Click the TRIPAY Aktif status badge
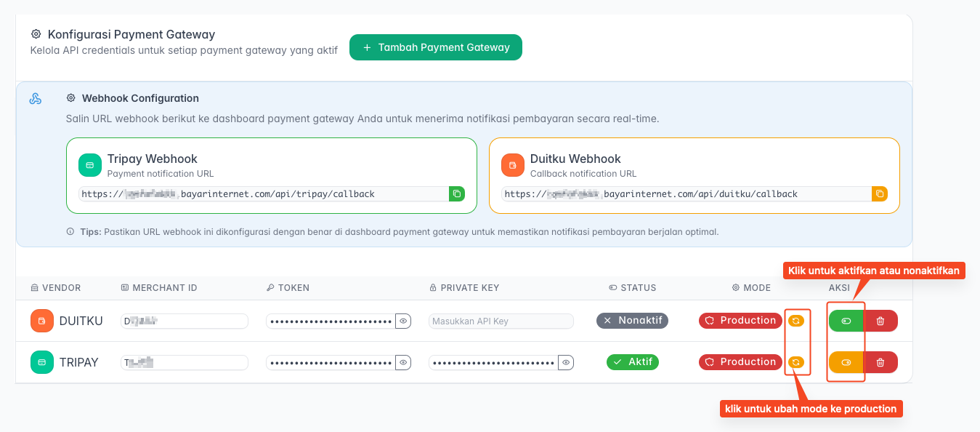The image size is (980, 432). coord(633,362)
